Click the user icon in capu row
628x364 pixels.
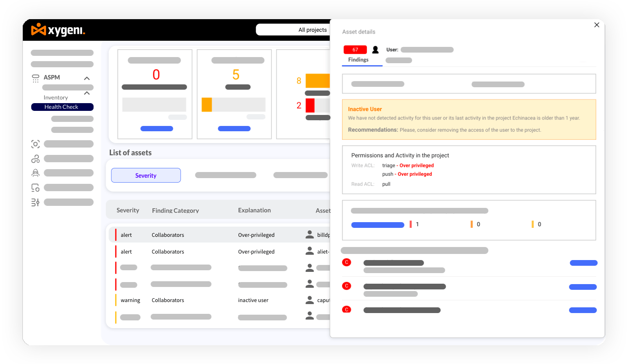[310, 300]
